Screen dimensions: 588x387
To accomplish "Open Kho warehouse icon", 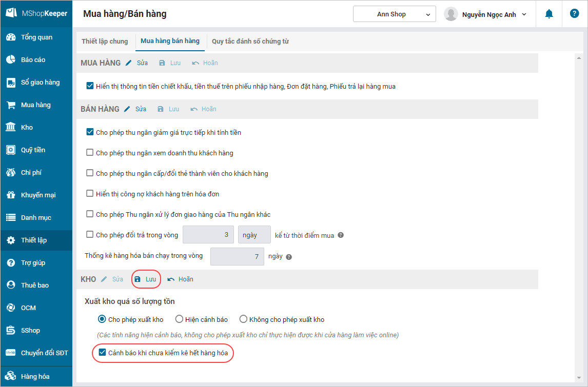I will 11,127.
